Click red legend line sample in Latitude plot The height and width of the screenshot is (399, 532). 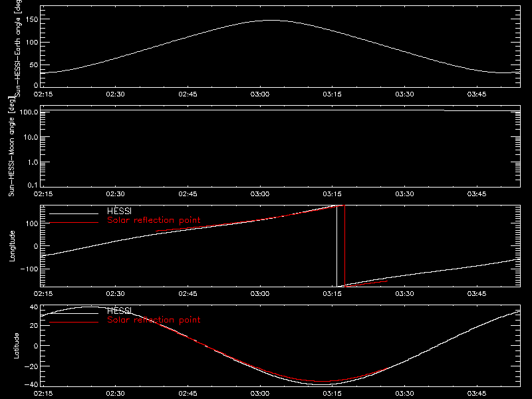point(74,322)
